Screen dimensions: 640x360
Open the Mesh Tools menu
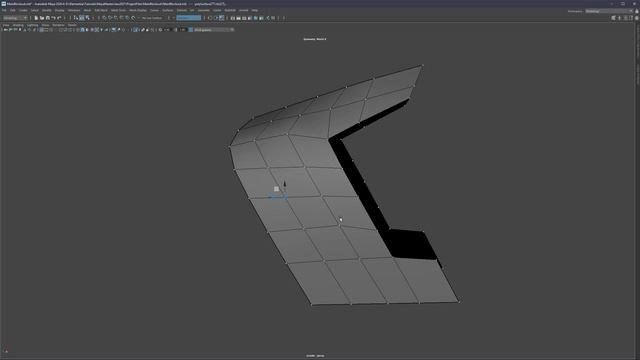[x=118, y=10]
